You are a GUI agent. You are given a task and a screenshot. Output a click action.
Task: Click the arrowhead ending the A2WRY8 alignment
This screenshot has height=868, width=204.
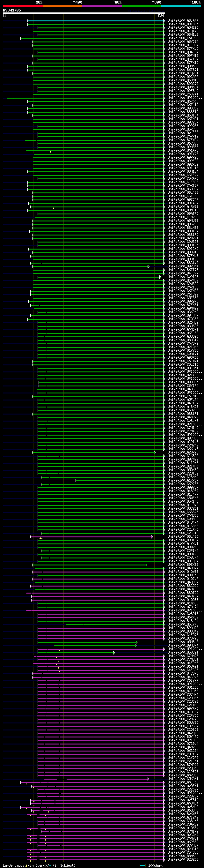[155, 453]
